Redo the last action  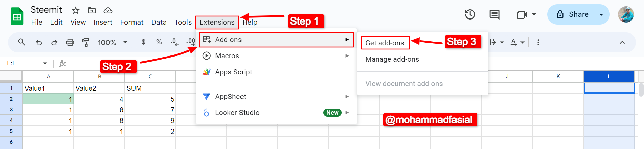[x=54, y=42]
